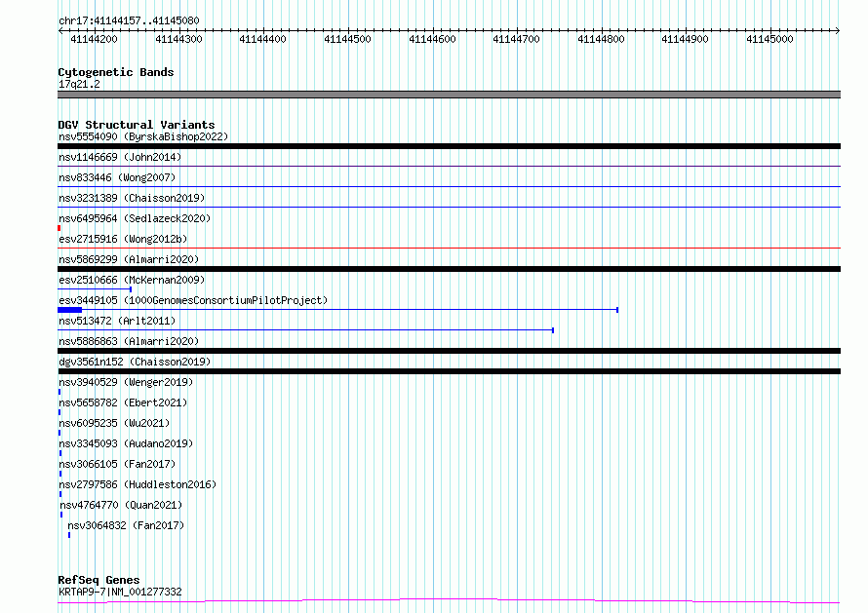The image size is (868, 613).
Task: Click esv2510666 (McKernan2009) label
Action: tap(132, 280)
